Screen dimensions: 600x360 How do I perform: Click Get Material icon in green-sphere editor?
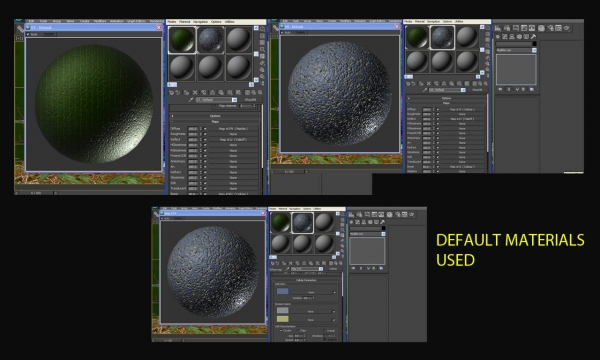(171, 93)
